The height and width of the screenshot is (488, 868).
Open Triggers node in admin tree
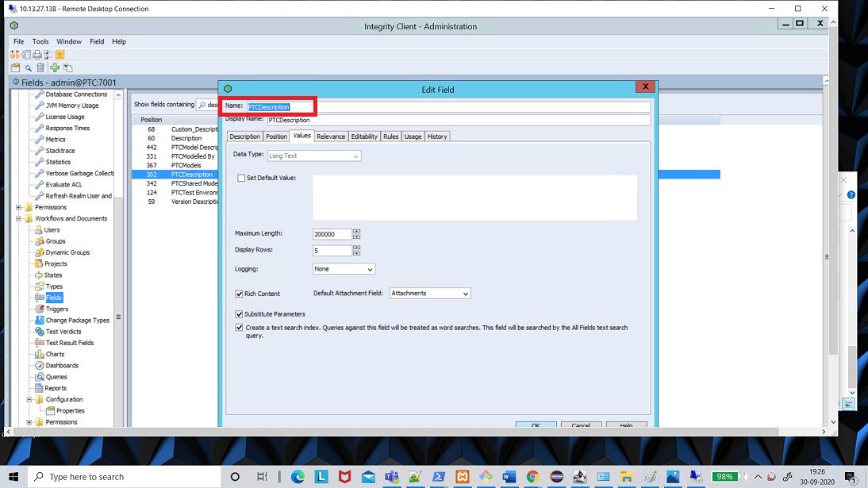[56, 309]
